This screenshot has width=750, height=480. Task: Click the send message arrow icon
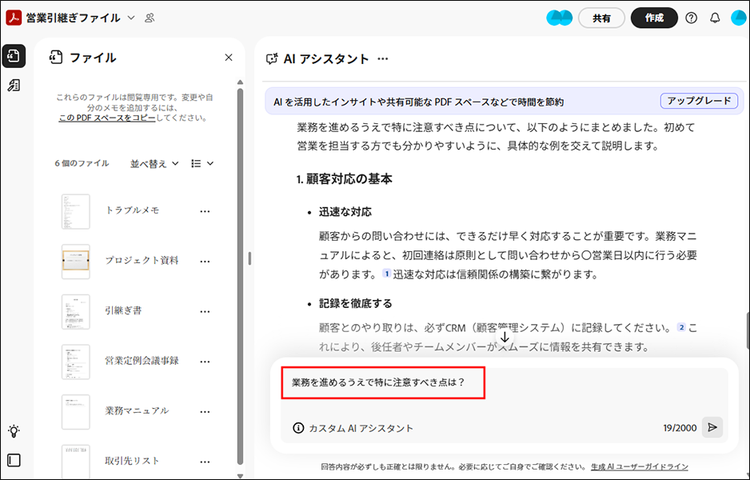tap(712, 427)
